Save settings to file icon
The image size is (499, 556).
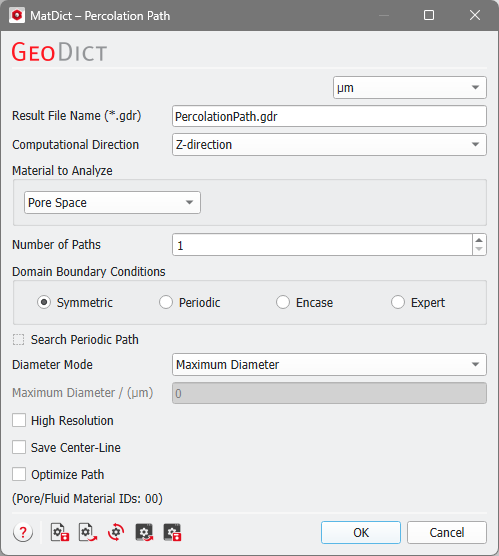(60, 532)
